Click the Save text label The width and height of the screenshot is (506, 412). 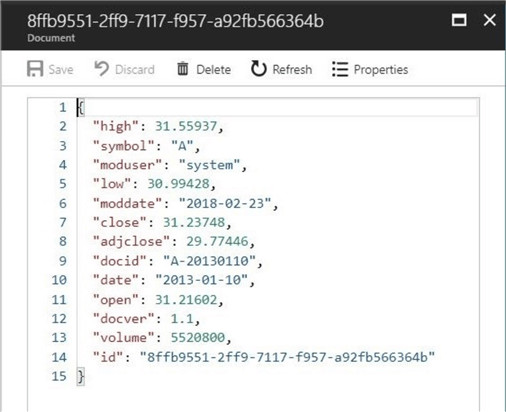point(61,70)
